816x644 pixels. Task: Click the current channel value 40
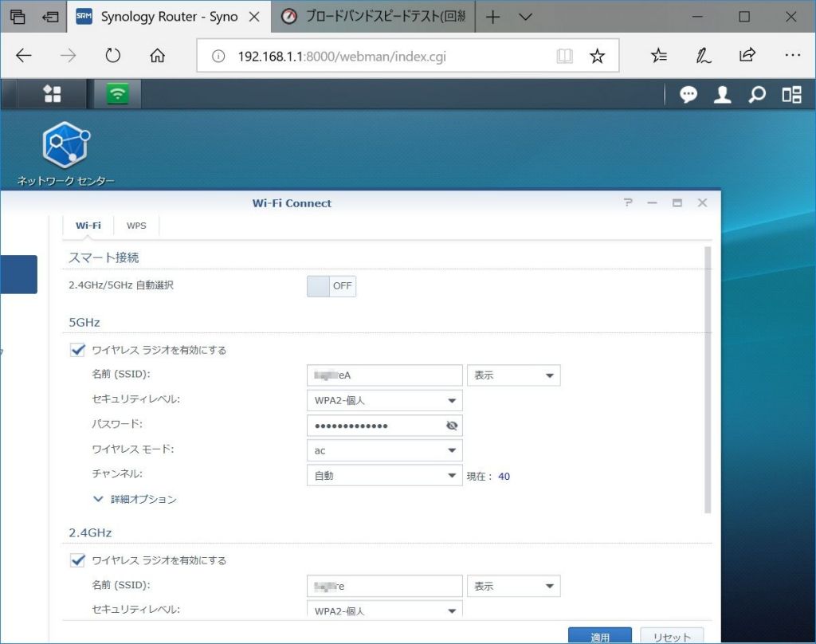point(504,477)
